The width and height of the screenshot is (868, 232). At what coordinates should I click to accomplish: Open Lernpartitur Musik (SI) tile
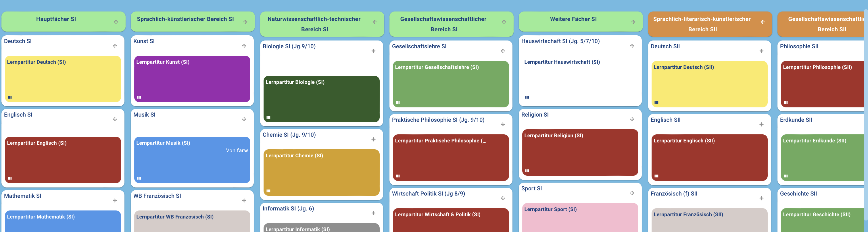click(x=192, y=160)
